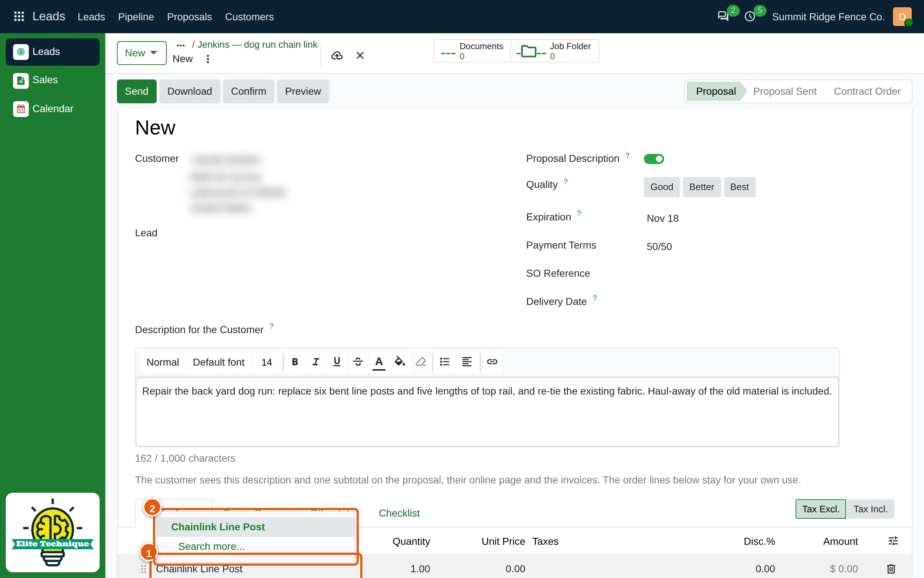This screenshot has height=578, width=924.
Task: Save manually with the cloud upload icon
Action: point(337,56)
